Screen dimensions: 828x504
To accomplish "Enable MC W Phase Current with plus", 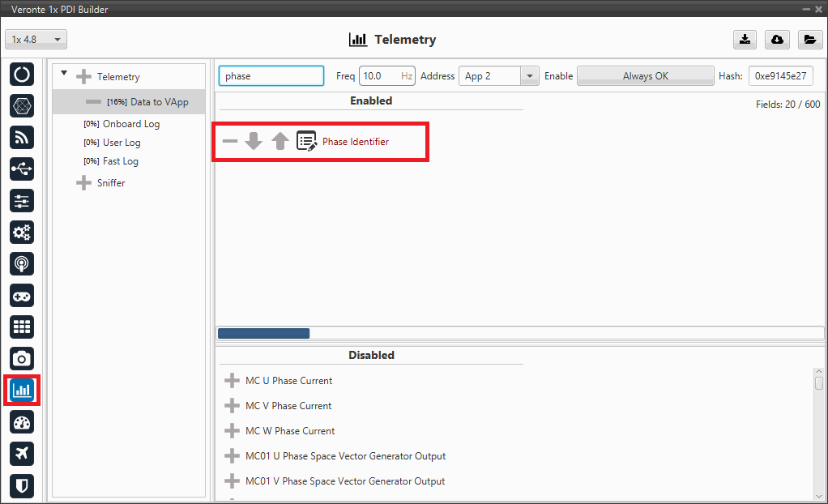I will point(233,431).
